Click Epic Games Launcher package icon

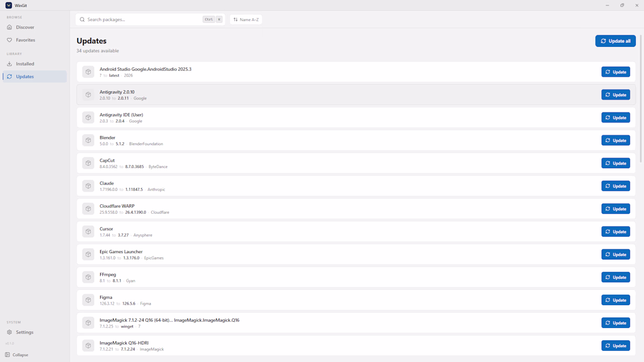tap(88, 254)
